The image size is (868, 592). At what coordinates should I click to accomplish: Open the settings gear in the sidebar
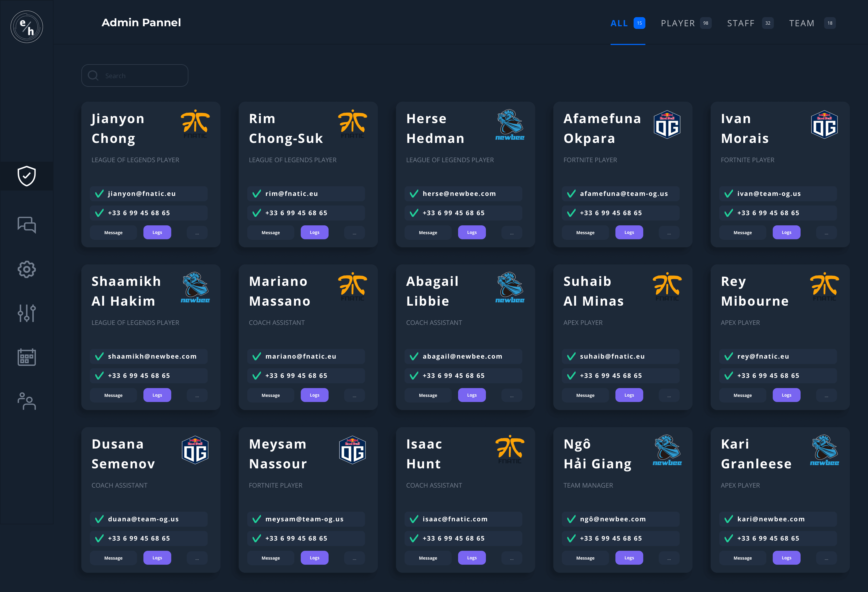(26, 269)
